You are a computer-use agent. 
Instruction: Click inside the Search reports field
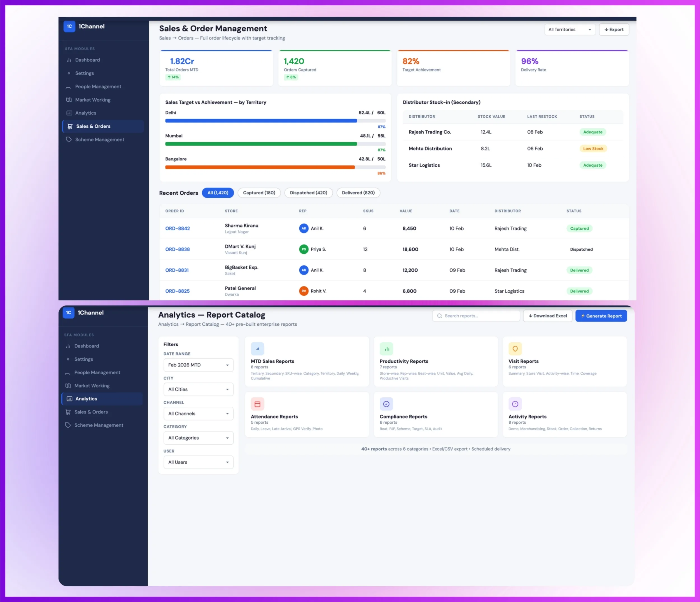(x=476, y=316)
